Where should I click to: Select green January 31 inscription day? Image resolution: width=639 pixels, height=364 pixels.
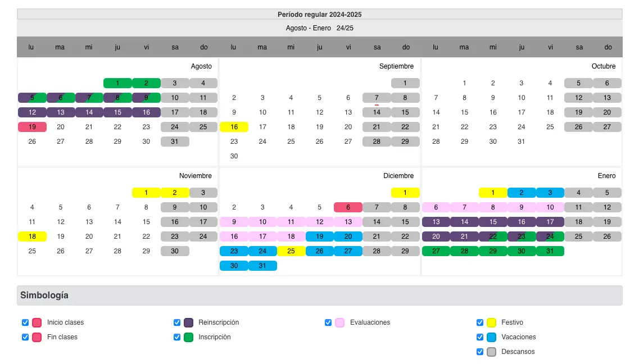click(550, 251)
